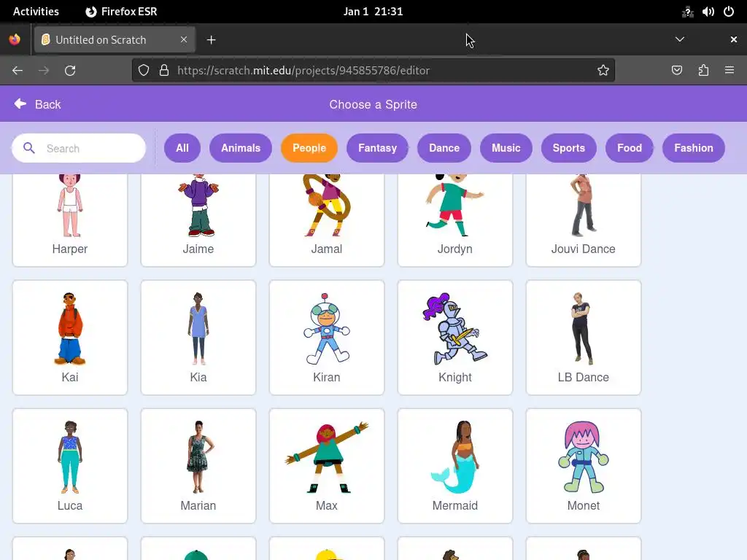The height and width of the screenshot is (560, 747).
Task: Choose the Knight sprite
Action: click(x=455, y=338)
